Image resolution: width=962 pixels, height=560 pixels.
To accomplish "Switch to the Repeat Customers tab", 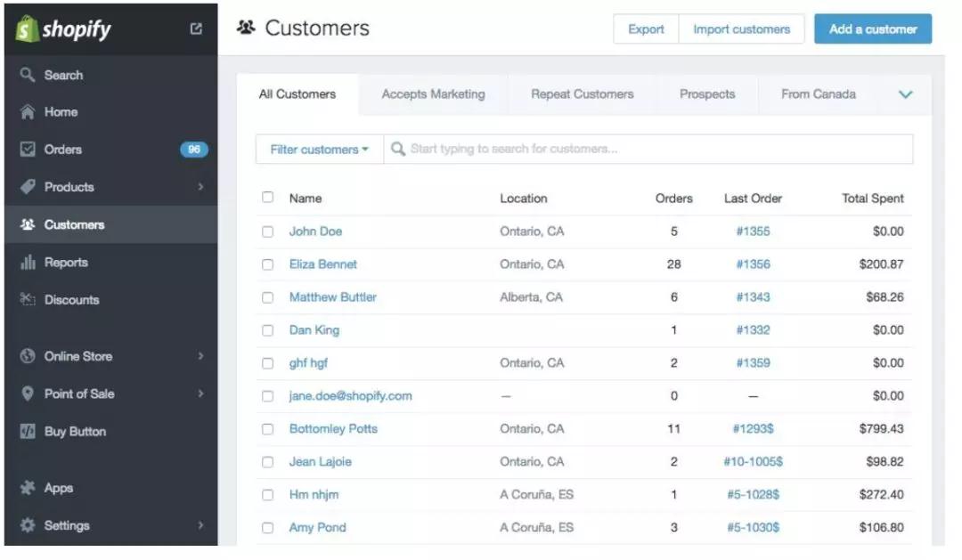I will [x=582, y=94].
